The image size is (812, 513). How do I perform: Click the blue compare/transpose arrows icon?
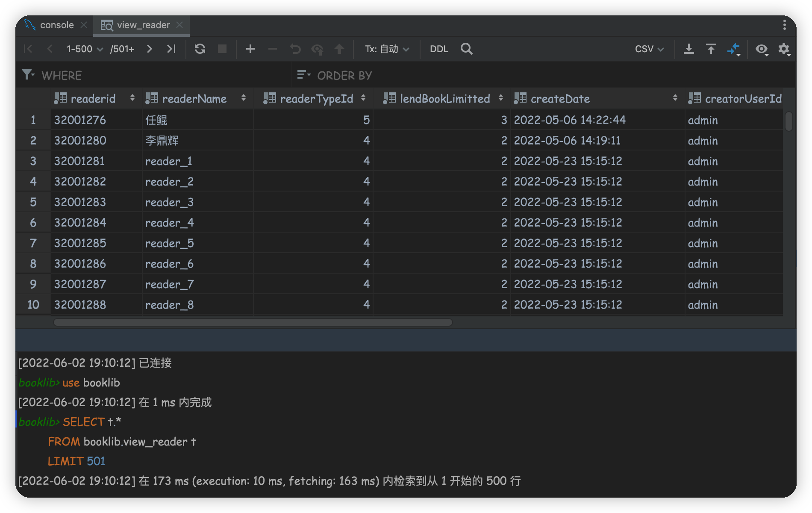coord(734,49)
